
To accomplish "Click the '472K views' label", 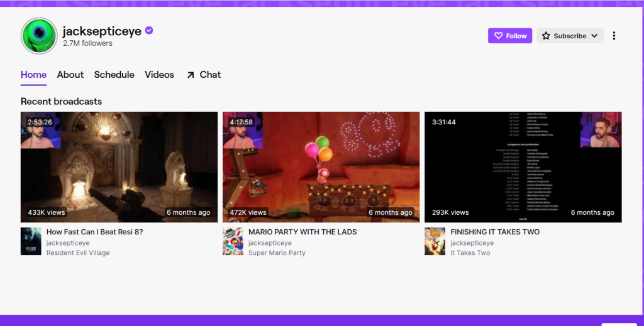I will 248,212.
